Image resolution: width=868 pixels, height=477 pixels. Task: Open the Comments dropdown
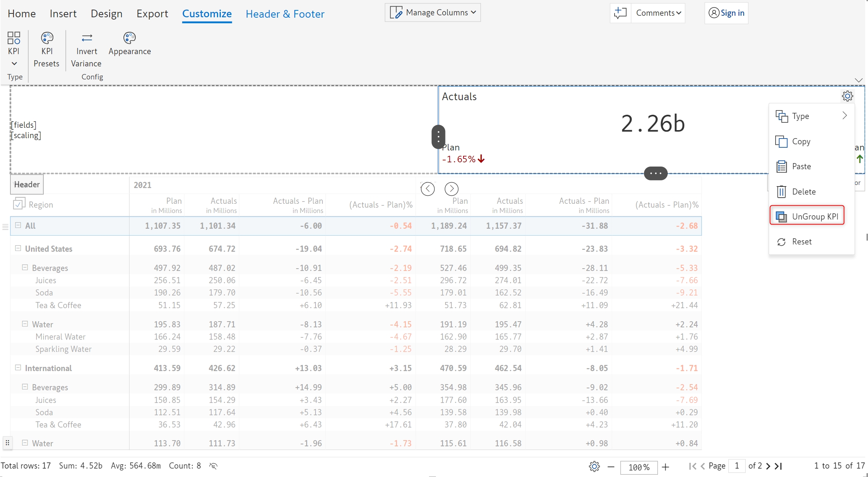[x=658, y=13]
